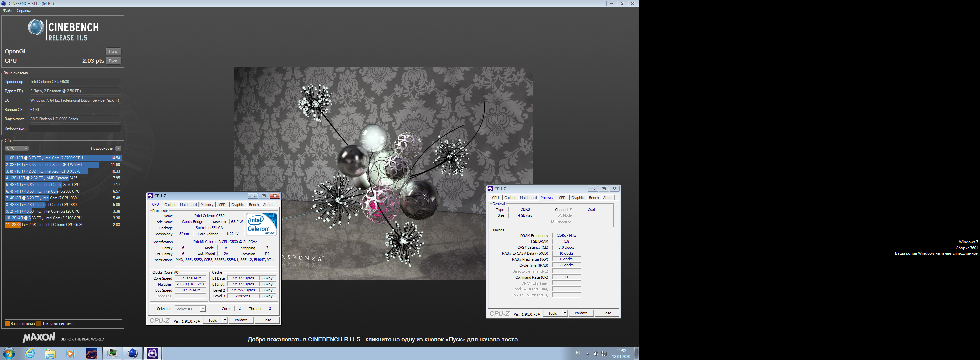
Task: Click the CPU-Z icon in left window title bar
Action: click(150, 196)
